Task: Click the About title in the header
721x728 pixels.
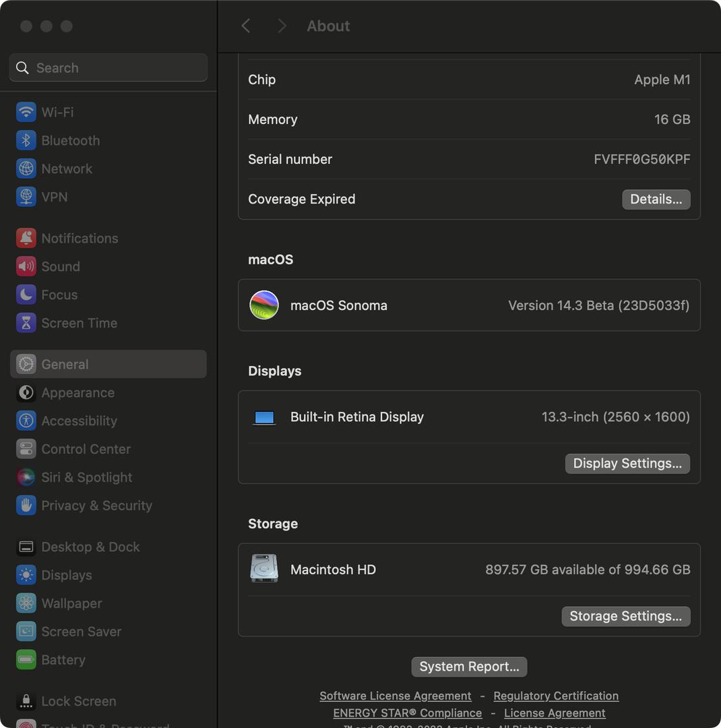Action: click(328, 26)
